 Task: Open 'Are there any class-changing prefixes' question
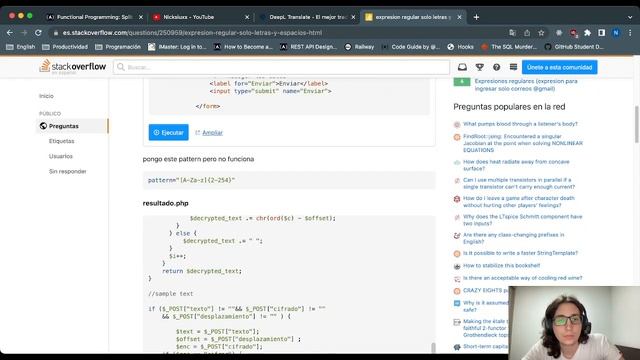point(513,238)
